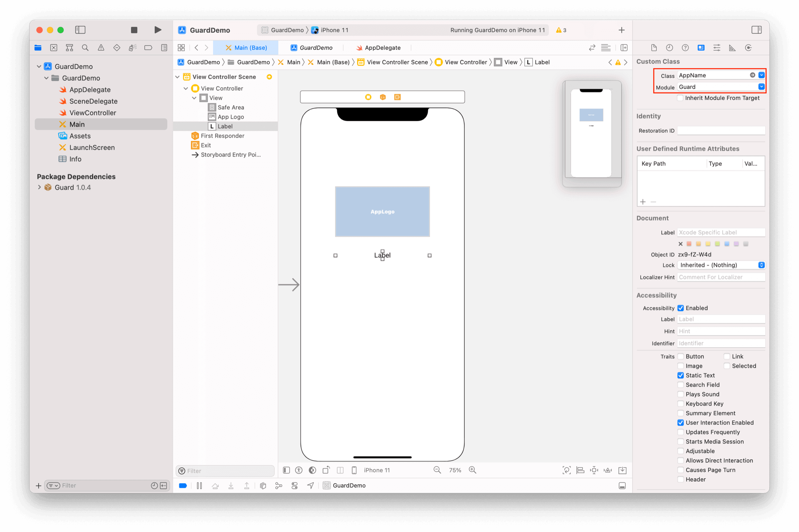Screen dimensions: 799x532
Task: Open the Find navigator magnifier icon
Action: tap(85, 48)
